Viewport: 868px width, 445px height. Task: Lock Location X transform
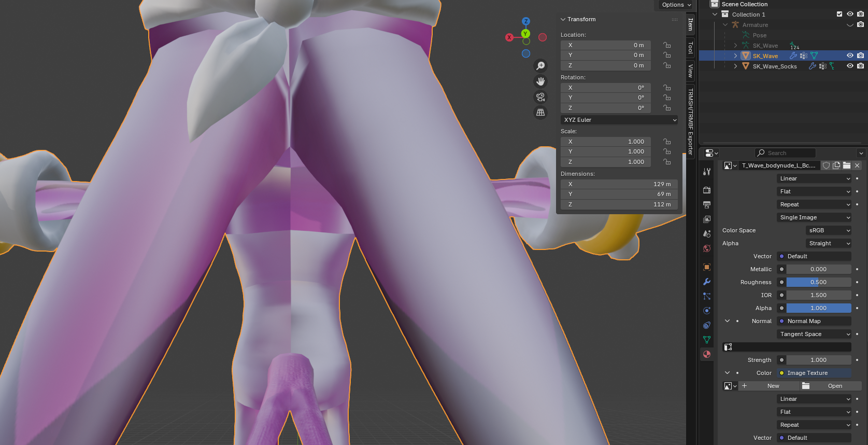click(x=667, y=45)
